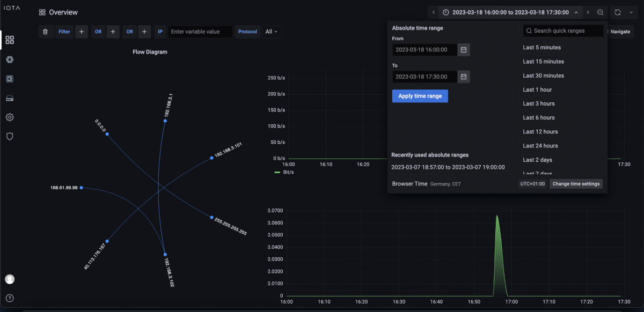Click Apply time range button
Screen dimensions: 644x312
coord(420,96)
